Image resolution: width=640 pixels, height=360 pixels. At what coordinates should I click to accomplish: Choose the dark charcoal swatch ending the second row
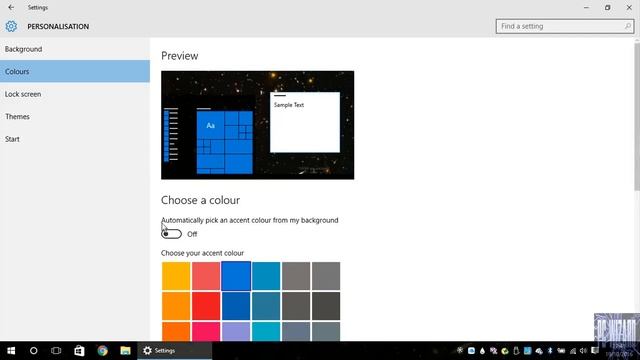[x=326, y=306]
